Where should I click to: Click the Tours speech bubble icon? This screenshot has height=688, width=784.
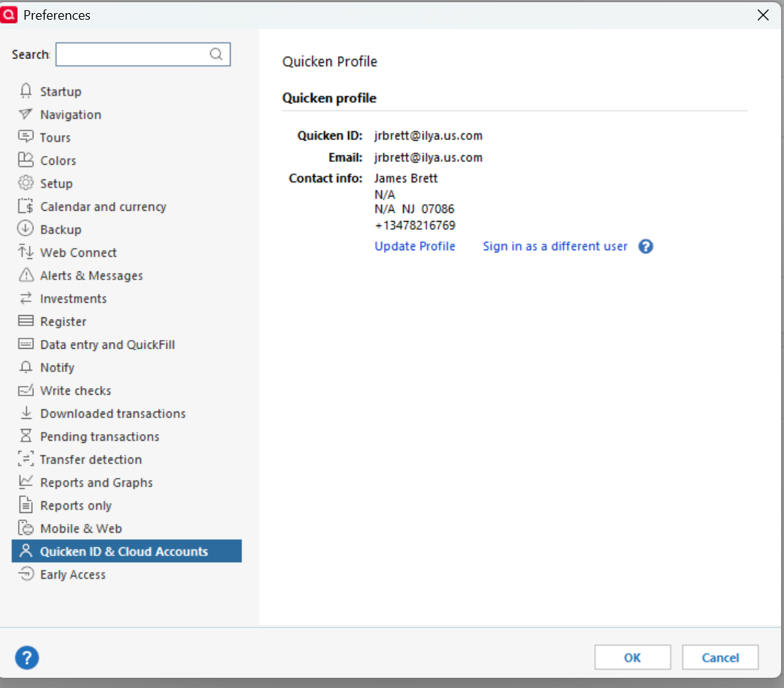point(26,136)
